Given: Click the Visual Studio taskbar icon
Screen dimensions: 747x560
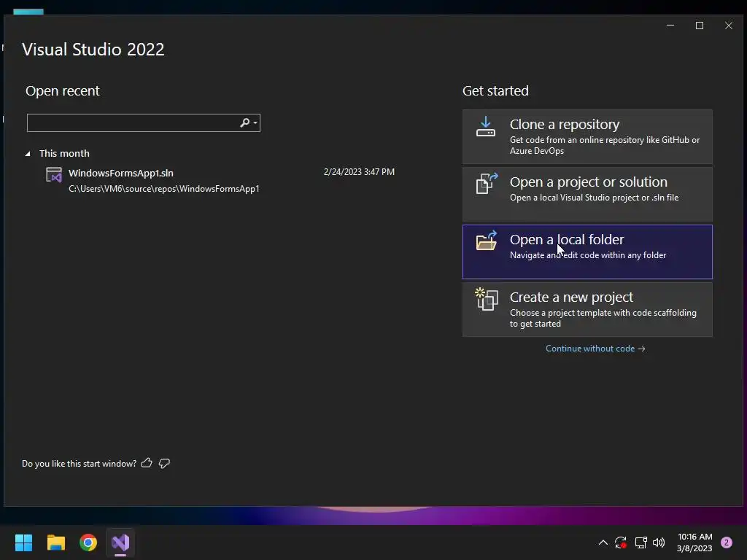Looking at the screenshot, I should point(120,542).
